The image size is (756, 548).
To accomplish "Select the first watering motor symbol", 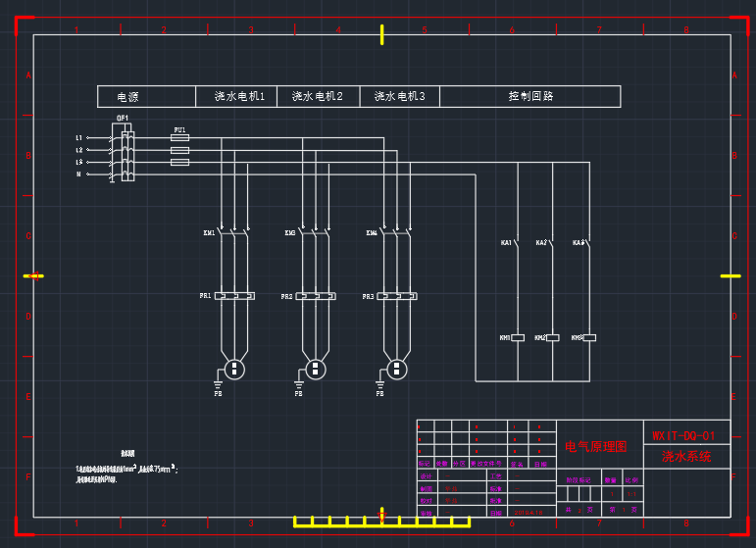I will (234, 369).
